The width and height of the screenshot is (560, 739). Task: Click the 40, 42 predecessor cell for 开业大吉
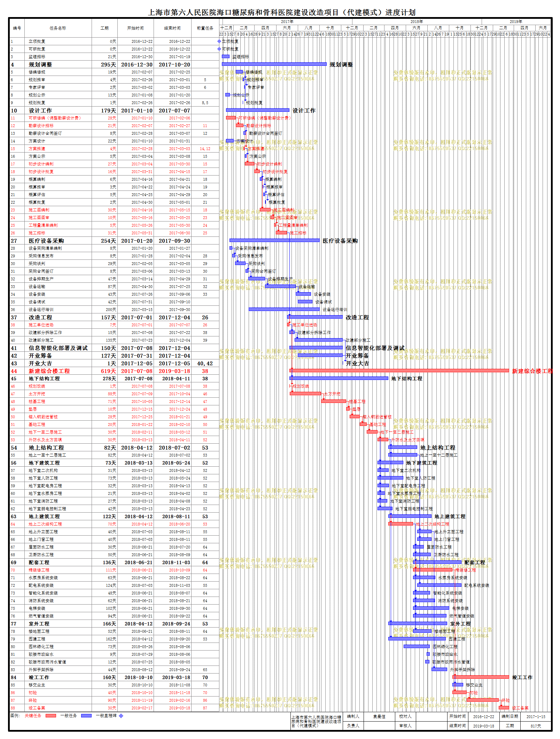[x=205, y=363]
